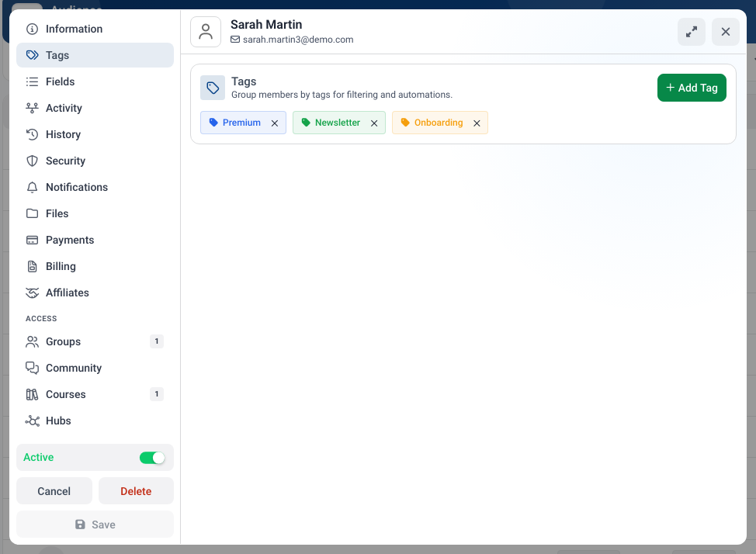
Task: Click the History clock icon
Action: click(x=32, y=134)
